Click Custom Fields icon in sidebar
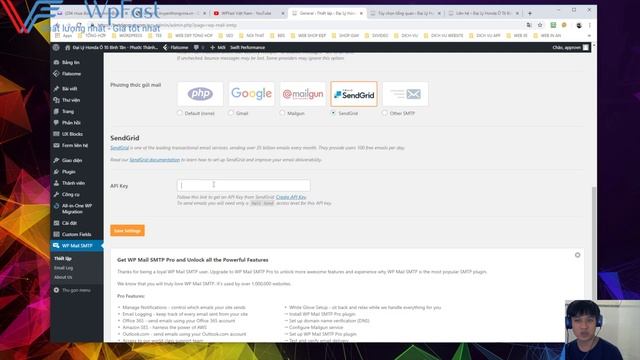 pos(56,234)
